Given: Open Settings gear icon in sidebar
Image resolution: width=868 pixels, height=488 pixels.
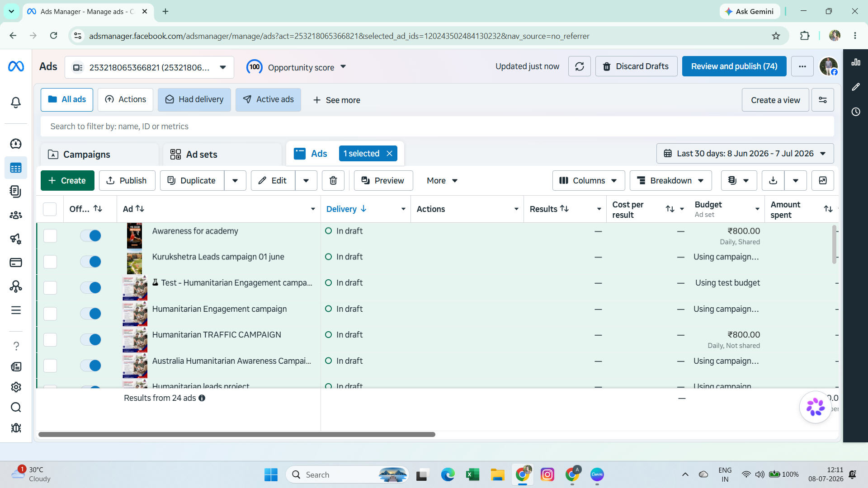Looking at the screenshot, I should coord(16,387).
